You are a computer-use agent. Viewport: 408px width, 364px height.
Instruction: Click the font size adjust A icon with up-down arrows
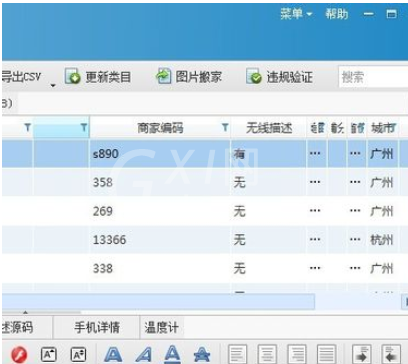[78, 355]
